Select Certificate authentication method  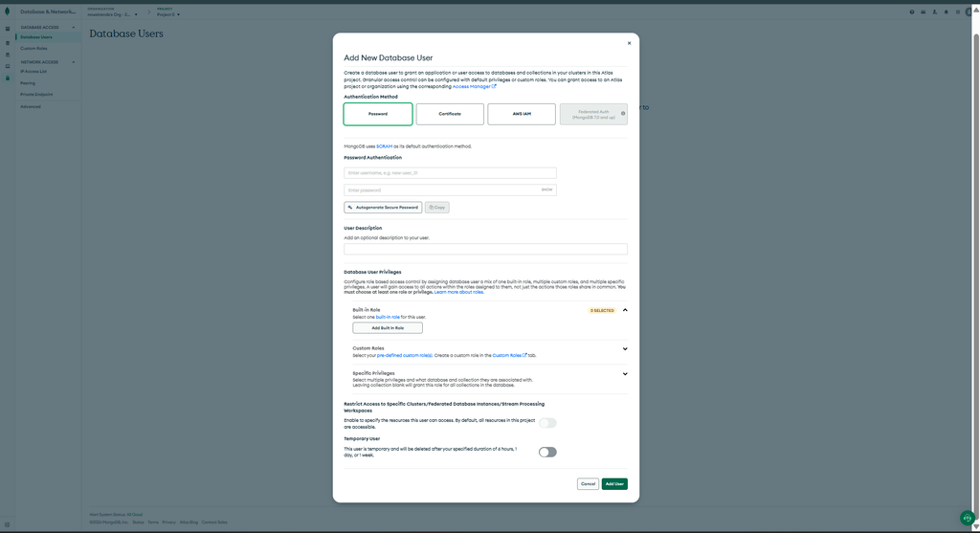tap(450, 114)
